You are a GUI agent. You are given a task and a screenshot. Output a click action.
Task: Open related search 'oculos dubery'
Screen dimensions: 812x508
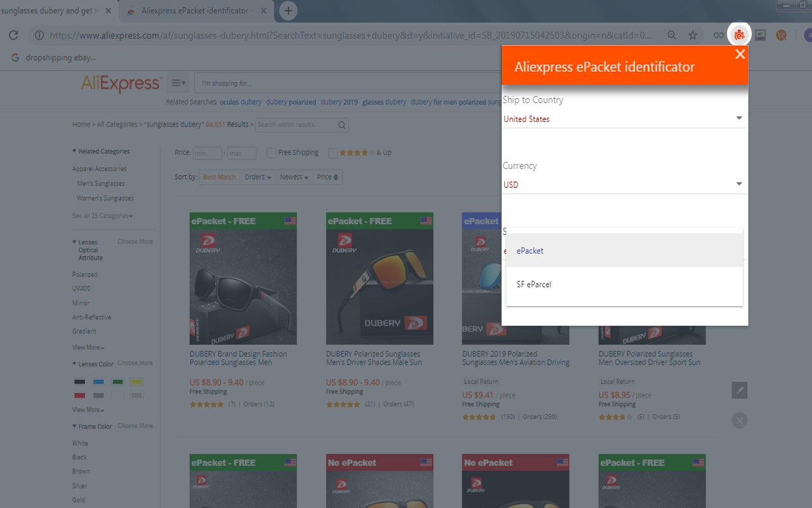[241, 102]
